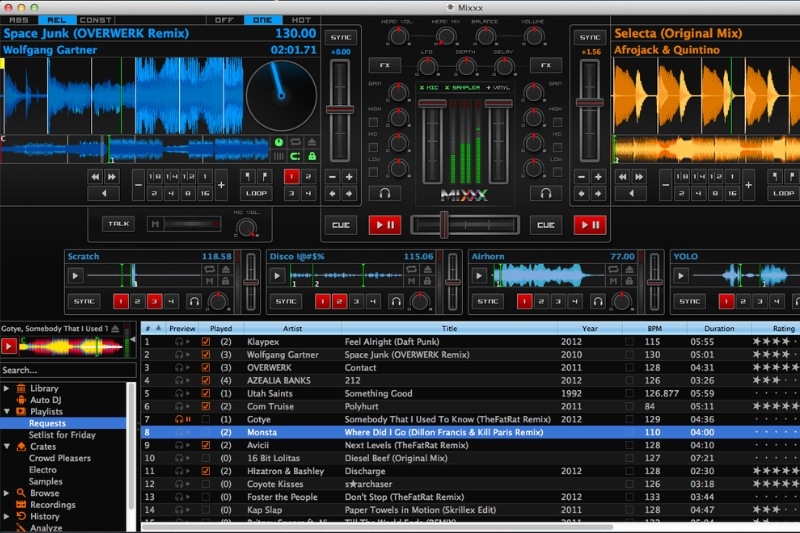Expand the History tree item
The image size is (800, 533).
point(7,516)
